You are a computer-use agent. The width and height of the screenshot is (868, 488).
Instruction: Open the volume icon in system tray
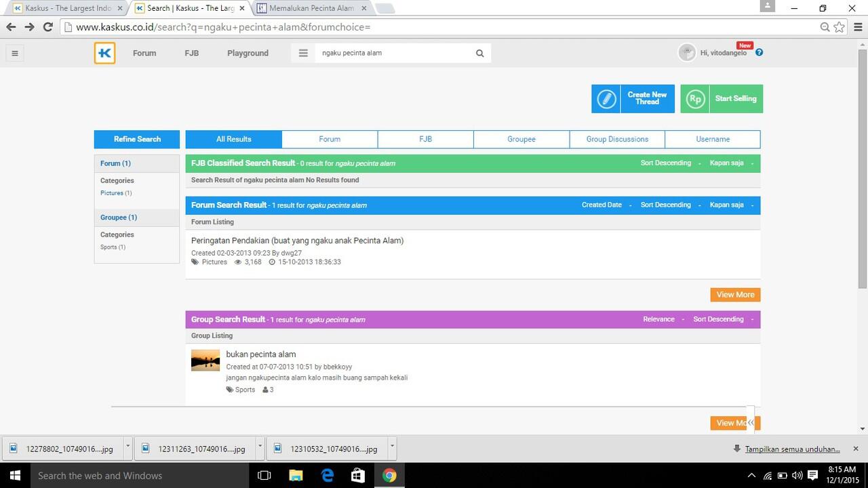tap(797, 476)
